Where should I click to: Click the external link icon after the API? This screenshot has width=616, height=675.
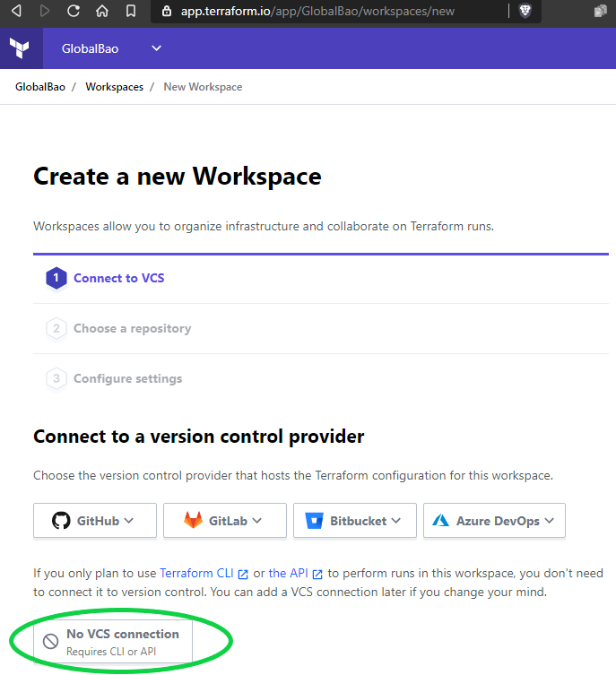coord(317,575)
